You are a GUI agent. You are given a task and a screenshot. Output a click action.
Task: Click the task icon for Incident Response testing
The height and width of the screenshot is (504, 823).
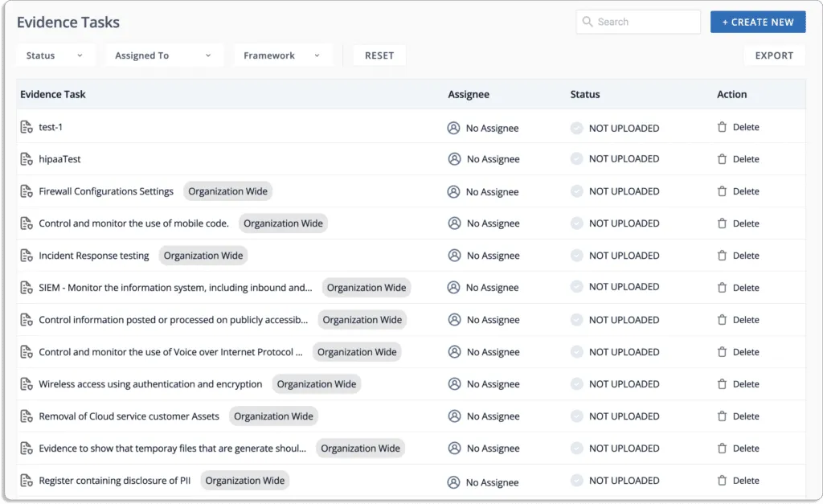tap(27, 256)
